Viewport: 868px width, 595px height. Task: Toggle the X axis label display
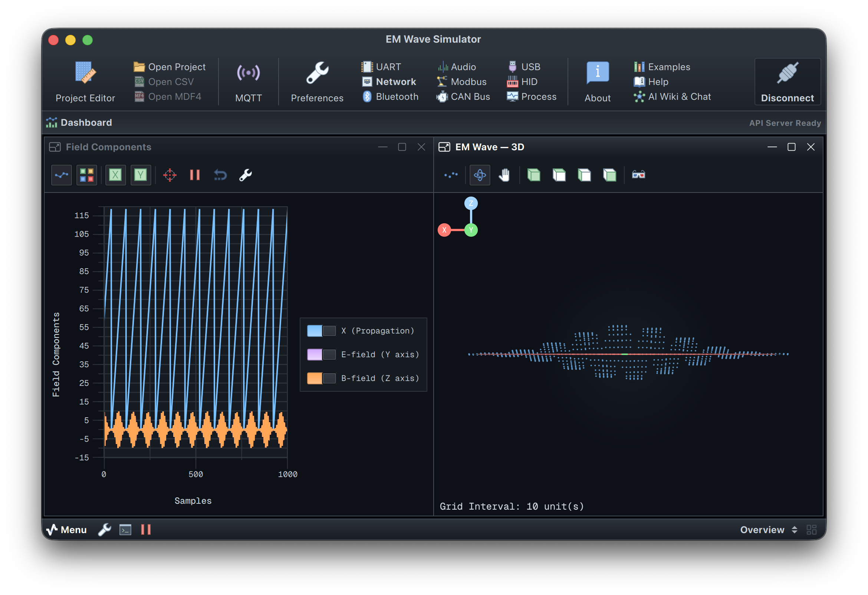click(115, 175)
